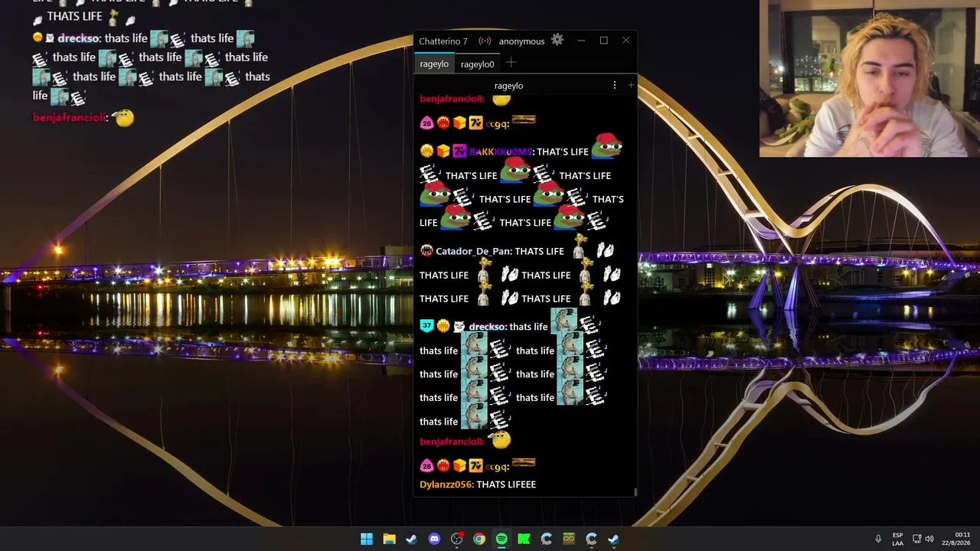Open Catador_De_Pan's user card
This screenshot has width=980, height=551.
473,251
